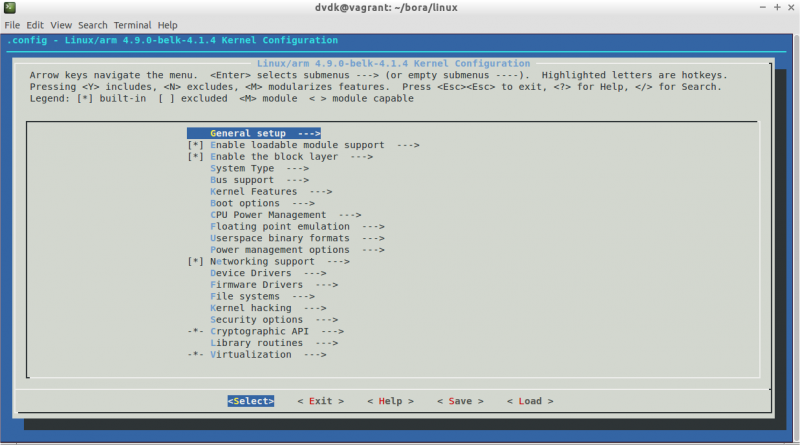Viewport: 800px width, 445px height.
Task: Expand File systems via its ---> arrow
Action: click(x=304, y=296)
